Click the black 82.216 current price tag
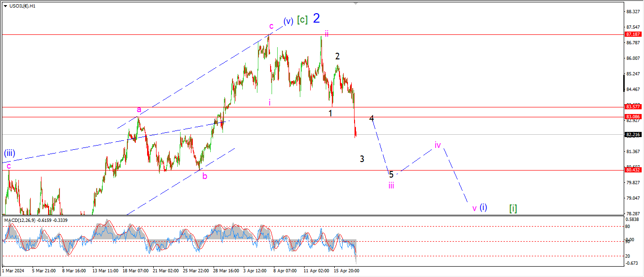 click(x=632, y=134)
